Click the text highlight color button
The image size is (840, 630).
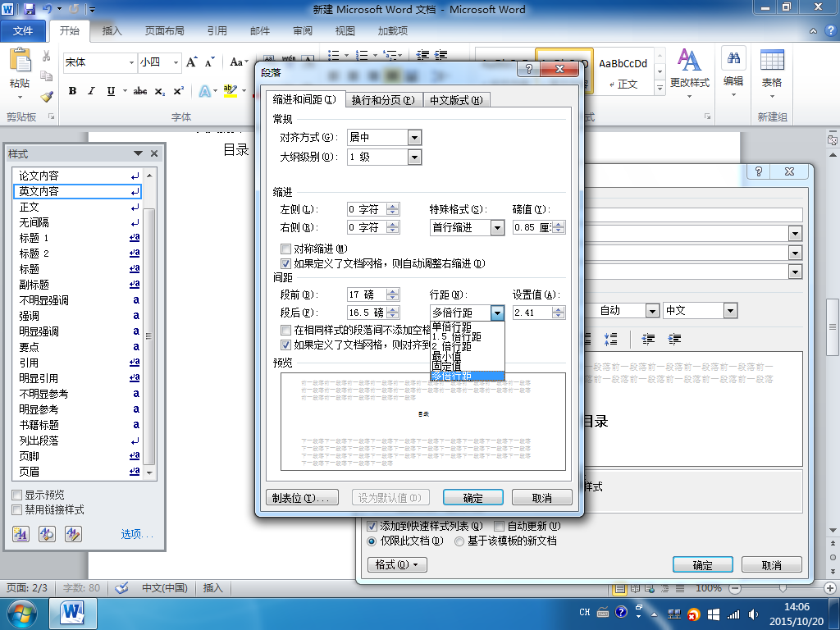point(231,91)
